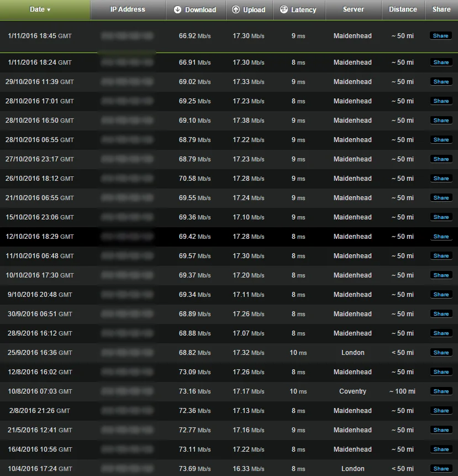Click the Download arrow icon in header

[x=177, y=10]
